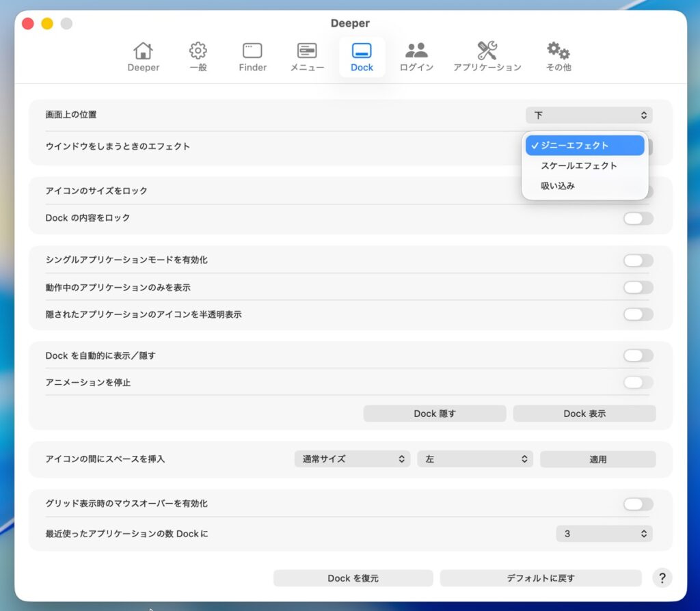Choose スケールエフェクト from the popup menu
Screen dimensions: 700x611
(x=579, y=165)
